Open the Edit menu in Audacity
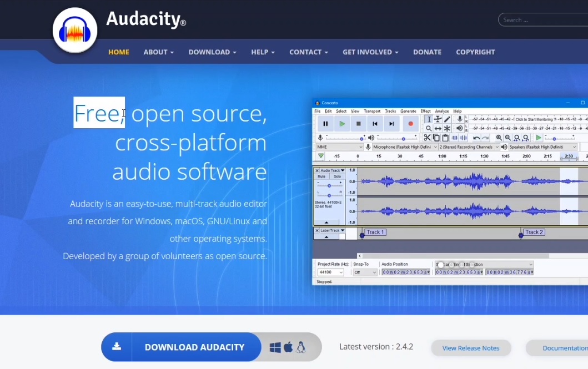This screenshot has height=369, width=588. click(328, 112)
